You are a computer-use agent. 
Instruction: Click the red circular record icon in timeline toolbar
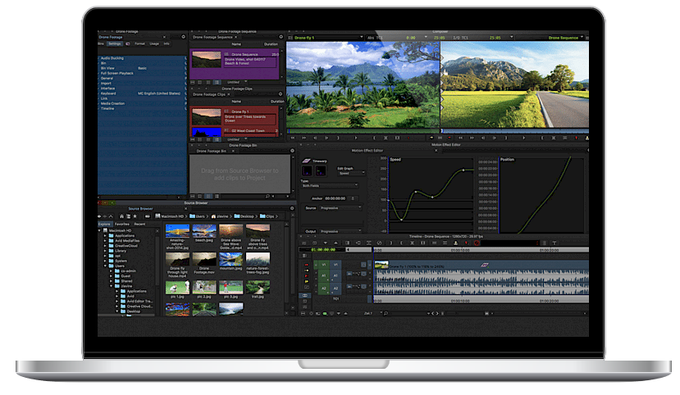point(477,243)
